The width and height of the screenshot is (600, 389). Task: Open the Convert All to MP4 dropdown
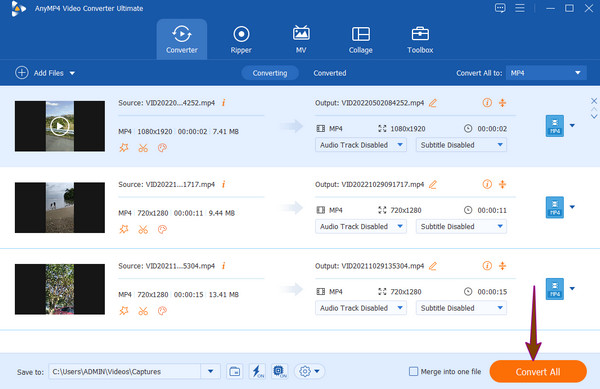[x=546, y=73]
